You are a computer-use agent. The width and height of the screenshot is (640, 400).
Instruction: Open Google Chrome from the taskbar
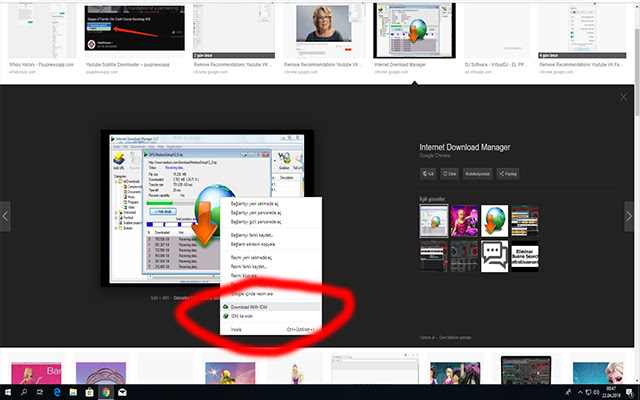104,392
